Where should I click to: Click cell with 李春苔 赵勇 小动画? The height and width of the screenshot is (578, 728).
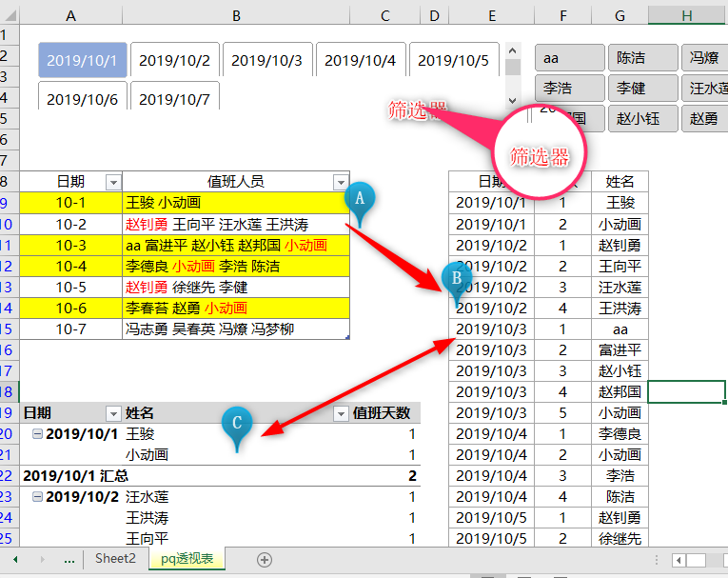point(236,309)
